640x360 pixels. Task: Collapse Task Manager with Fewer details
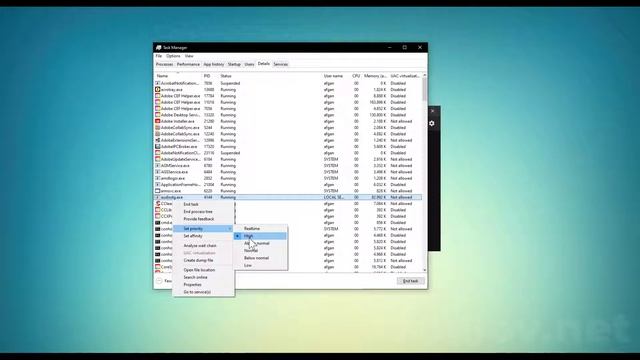pos(164,281)
